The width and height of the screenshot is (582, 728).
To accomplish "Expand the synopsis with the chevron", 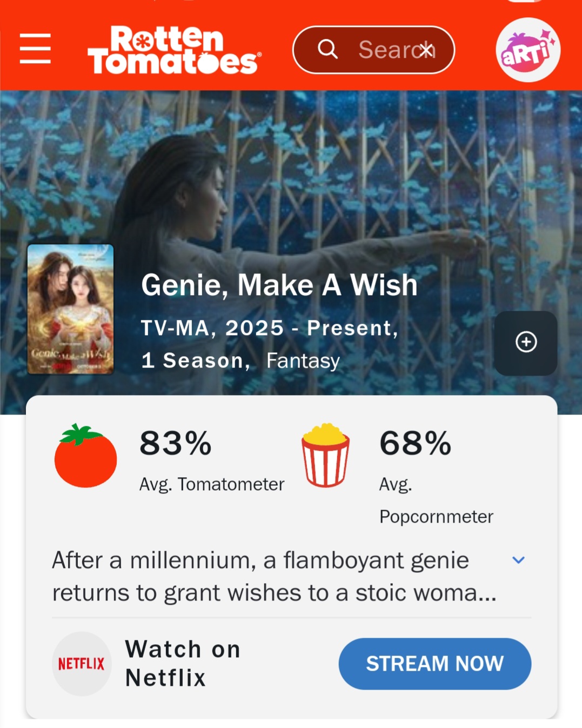I will pyautogui.click(x=518, y=560).
